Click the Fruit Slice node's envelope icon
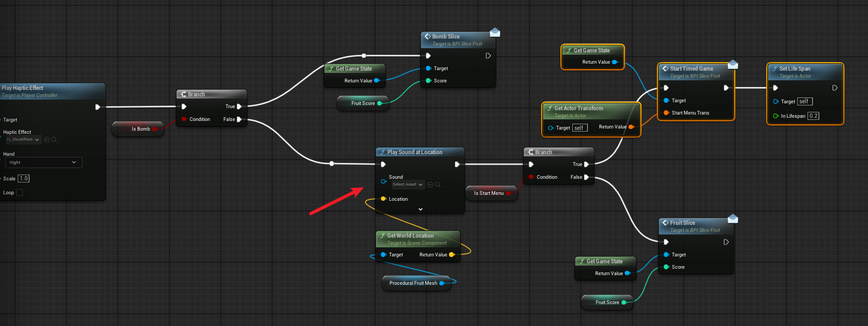Screen dimensions: 868x326 (733, 219)
